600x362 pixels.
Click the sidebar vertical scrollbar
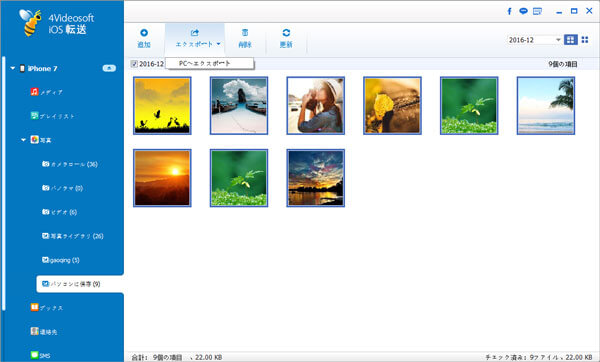3,184
